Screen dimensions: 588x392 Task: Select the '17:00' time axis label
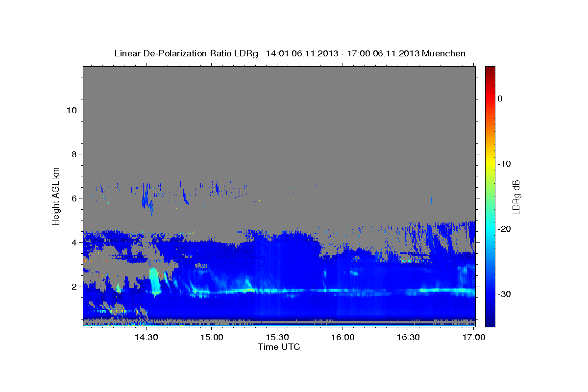[x=473, y=338]
